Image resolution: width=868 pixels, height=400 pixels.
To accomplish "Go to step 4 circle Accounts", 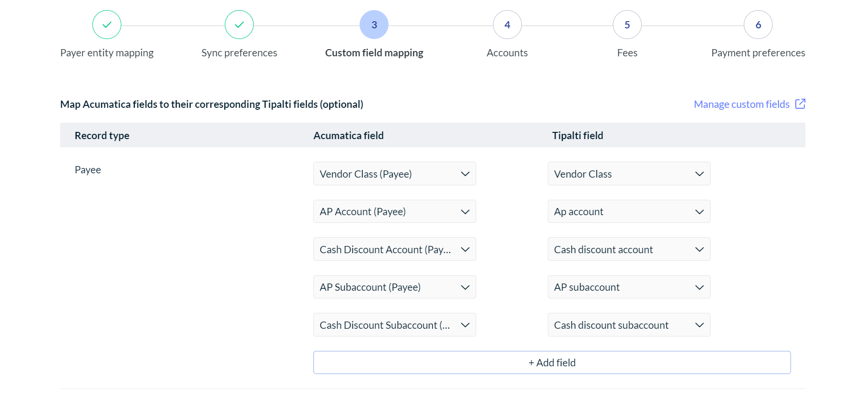I will coord(507,25).
